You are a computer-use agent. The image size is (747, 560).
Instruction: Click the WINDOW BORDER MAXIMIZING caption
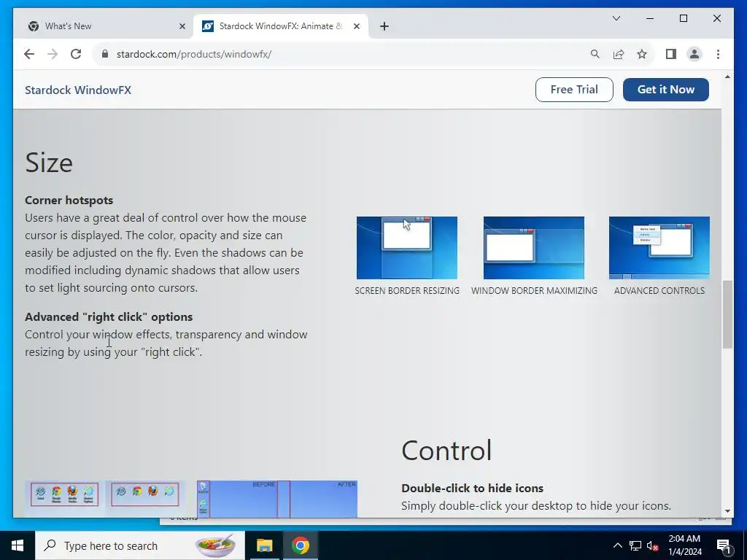click(x=534, y=290)
